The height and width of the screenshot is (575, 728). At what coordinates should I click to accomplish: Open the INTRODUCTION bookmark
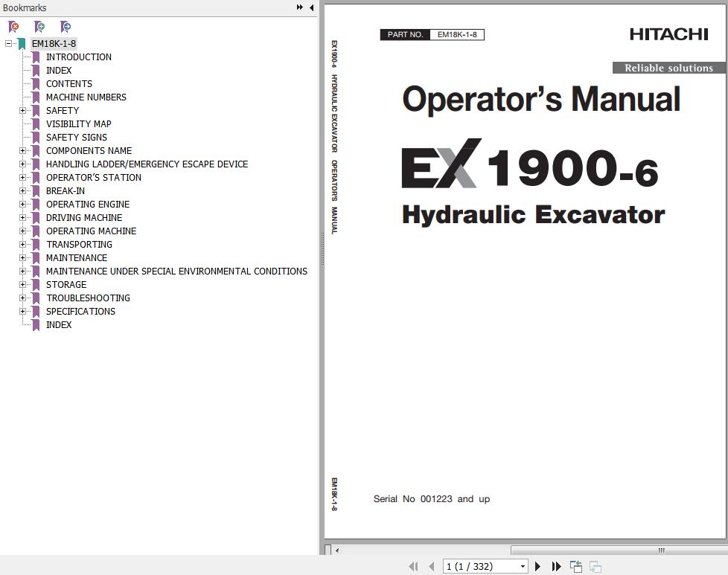coord(78,57)
